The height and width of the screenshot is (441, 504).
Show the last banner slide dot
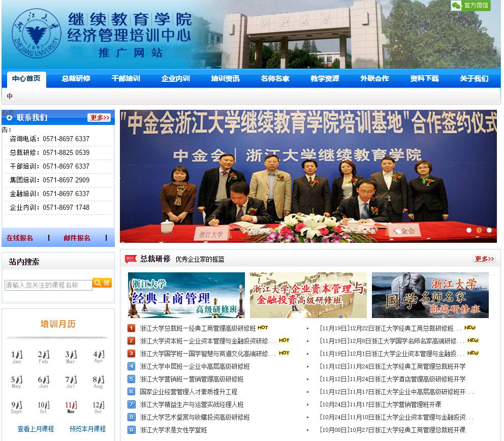click(x=489, y=230)
